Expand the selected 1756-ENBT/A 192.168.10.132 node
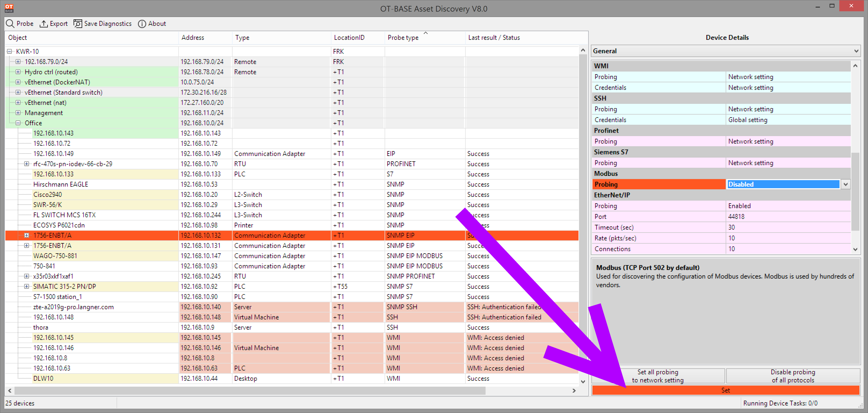Viewport: 868px width, 413px height. (x=27, y=235)
